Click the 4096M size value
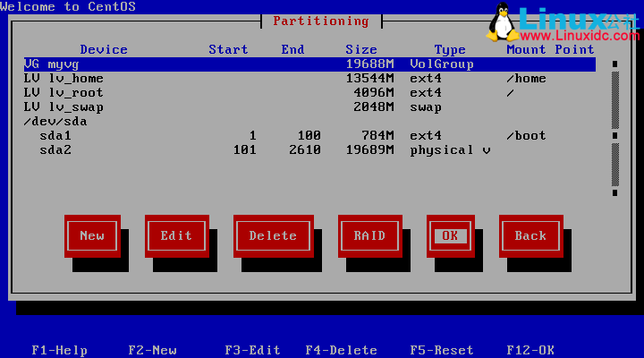 [374, 93]
